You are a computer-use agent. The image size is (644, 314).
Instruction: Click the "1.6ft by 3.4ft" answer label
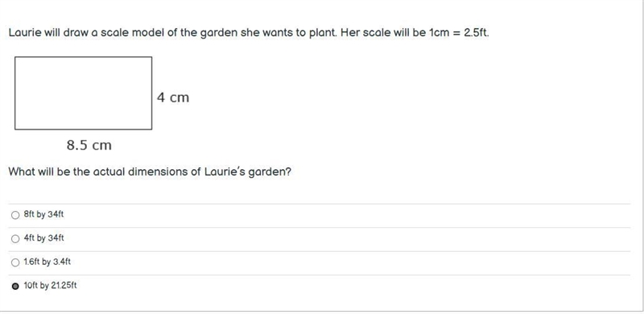coord(47,262)
